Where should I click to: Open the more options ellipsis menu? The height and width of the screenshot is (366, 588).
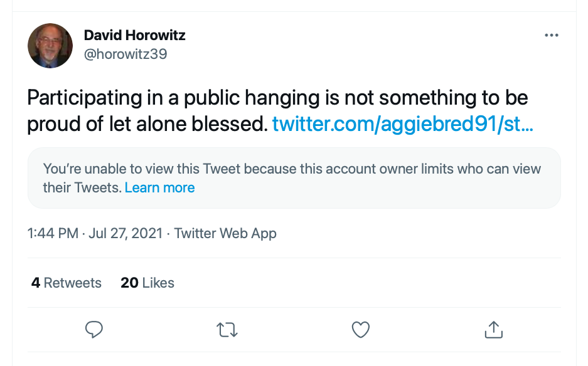tap(551, 35)
